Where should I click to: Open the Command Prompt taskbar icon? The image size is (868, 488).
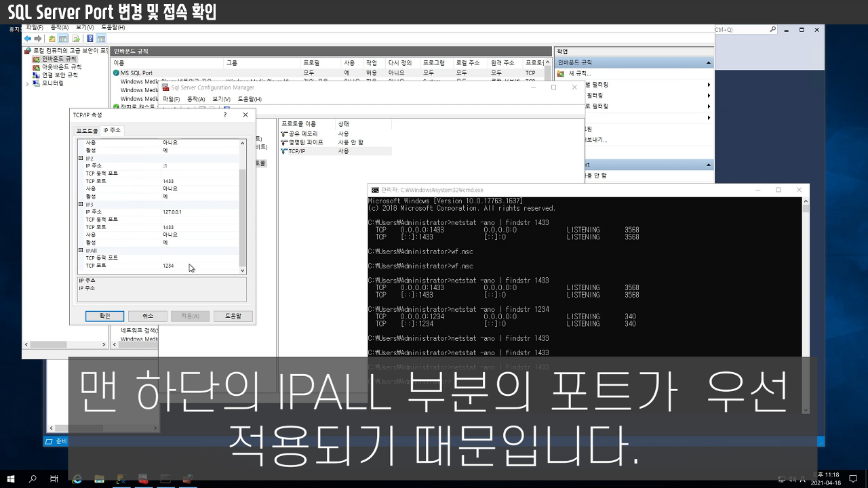coord(165,479)
